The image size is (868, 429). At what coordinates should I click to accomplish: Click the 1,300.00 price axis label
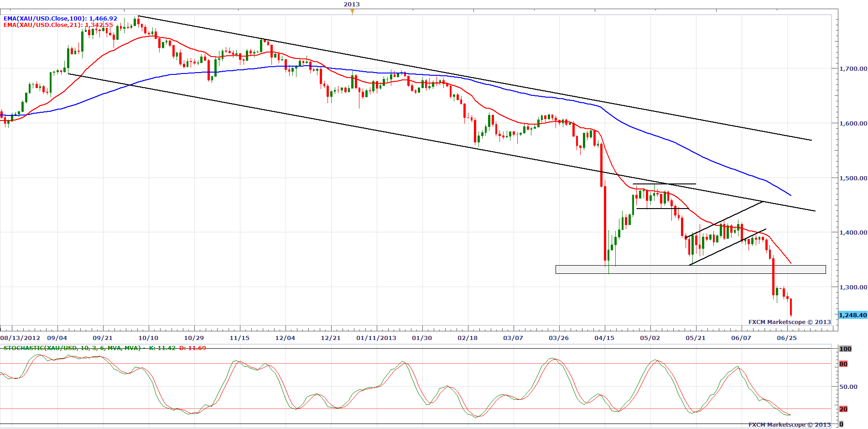coord(853,288)
